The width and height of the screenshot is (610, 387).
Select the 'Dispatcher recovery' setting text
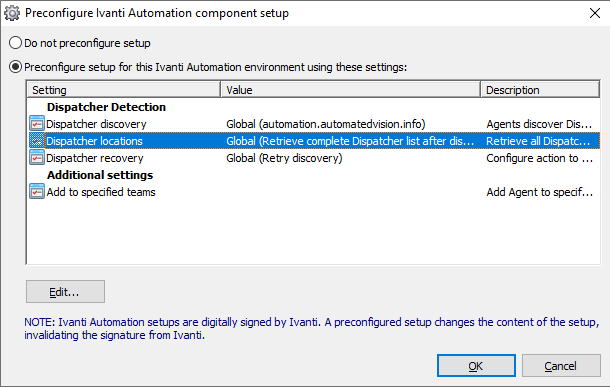pos(95,158)
